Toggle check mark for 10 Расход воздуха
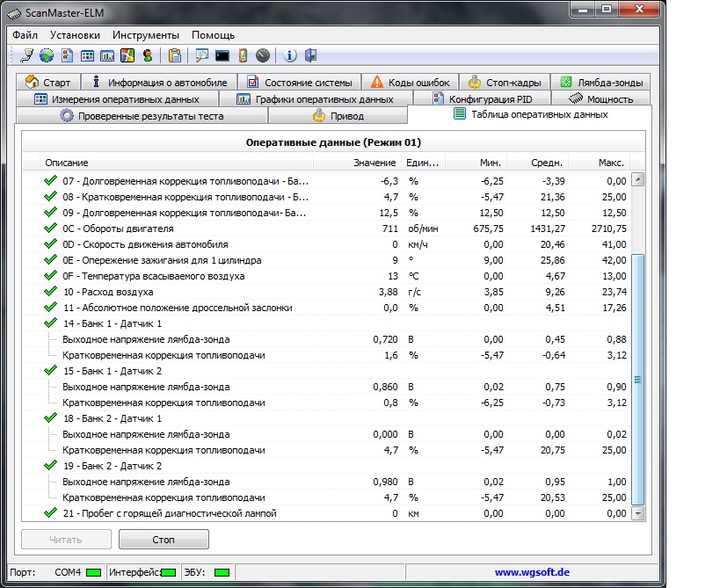 (x=50, y=292)
